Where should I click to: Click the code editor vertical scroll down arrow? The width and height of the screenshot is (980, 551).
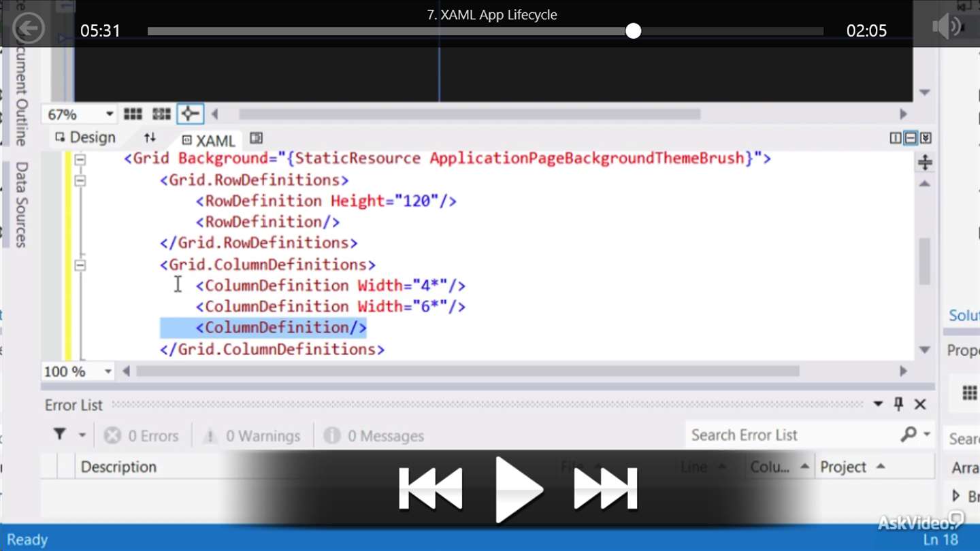coord(924,350)
